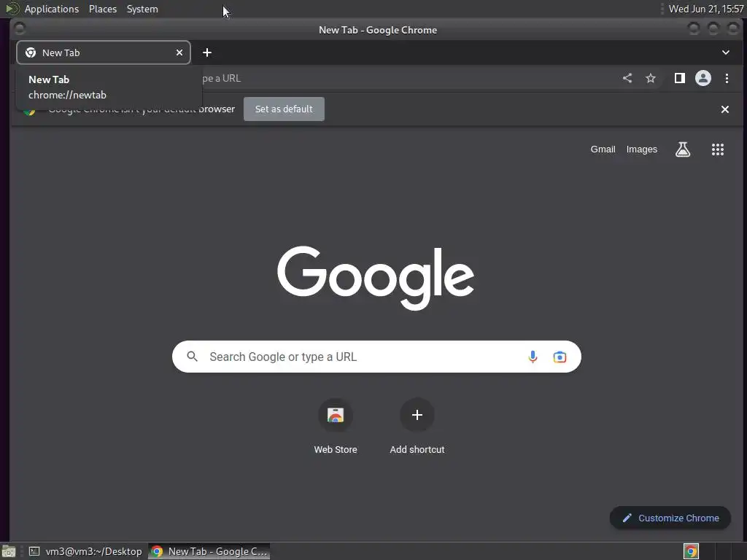Click the terminal icon in the taskbar
This screenshot has width=747, height=560.
tap(34, 551)
